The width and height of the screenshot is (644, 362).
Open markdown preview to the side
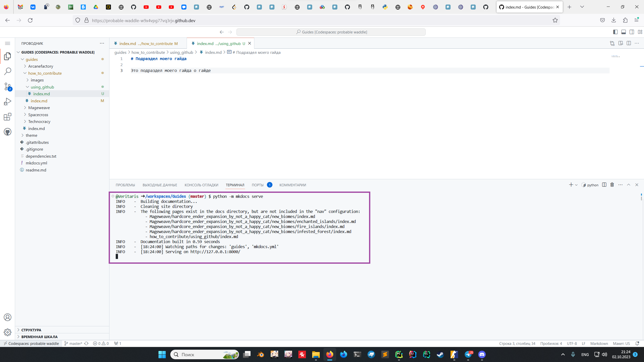point(621,43)
